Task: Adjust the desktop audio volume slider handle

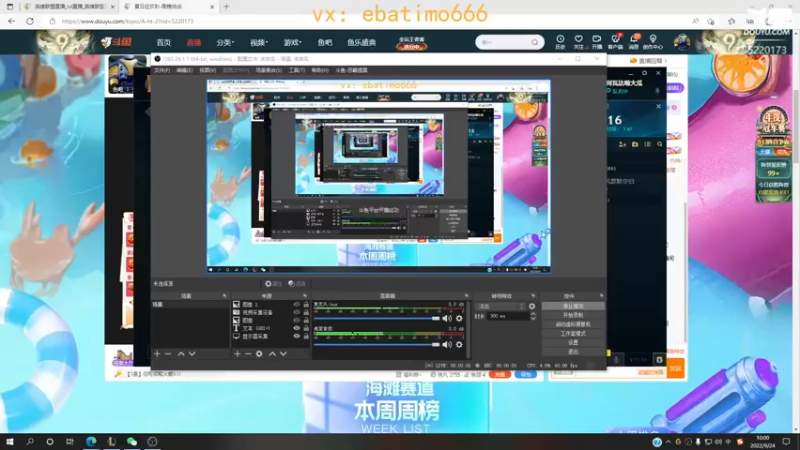Action: click(x=436, y=344)
